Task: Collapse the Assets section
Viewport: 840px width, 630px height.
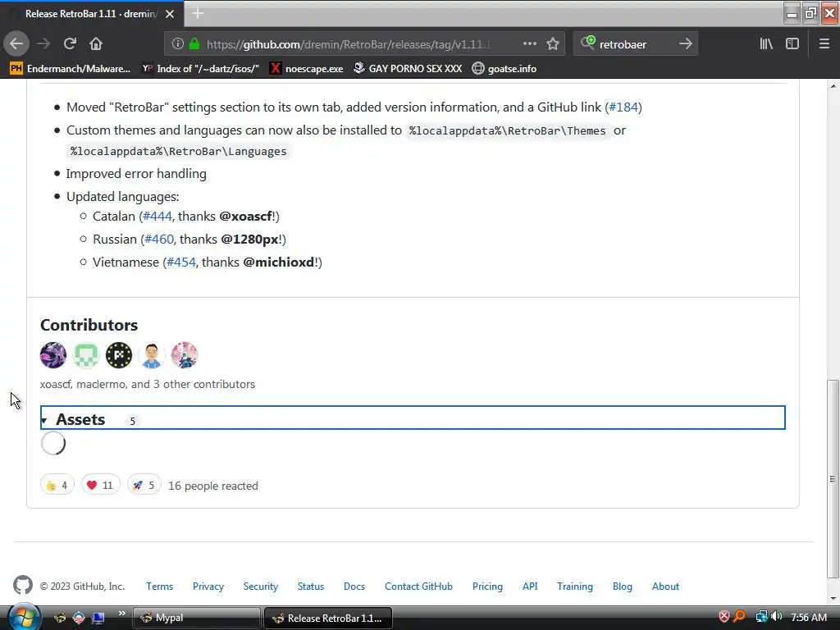Action: (413, 418)
